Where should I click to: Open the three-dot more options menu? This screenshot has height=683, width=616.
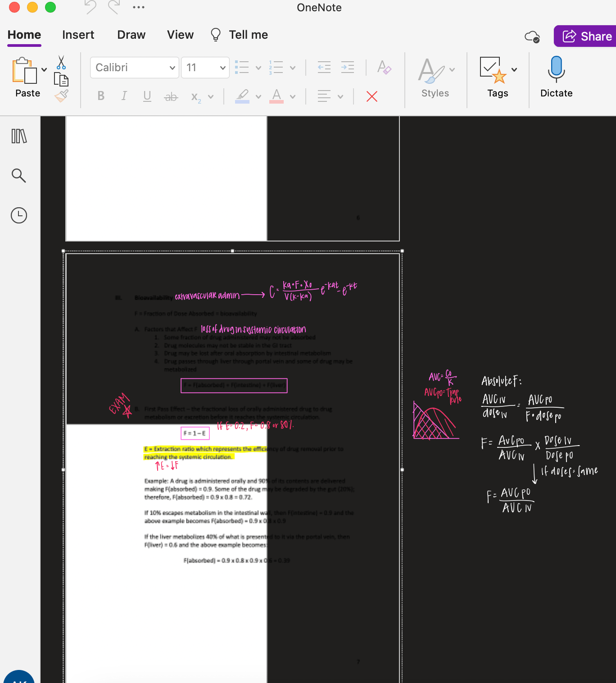tap(139, 7)
